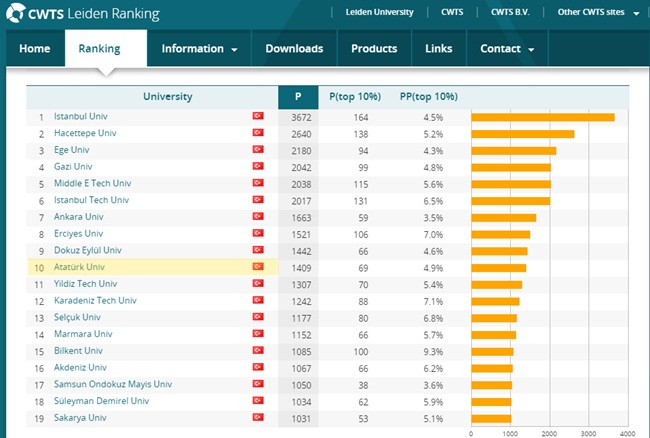Image resolution: width=650 pixels, height=438 pixels.
Task: Open the Dokuz Eylül Univ link
Action: coord(87,250)
